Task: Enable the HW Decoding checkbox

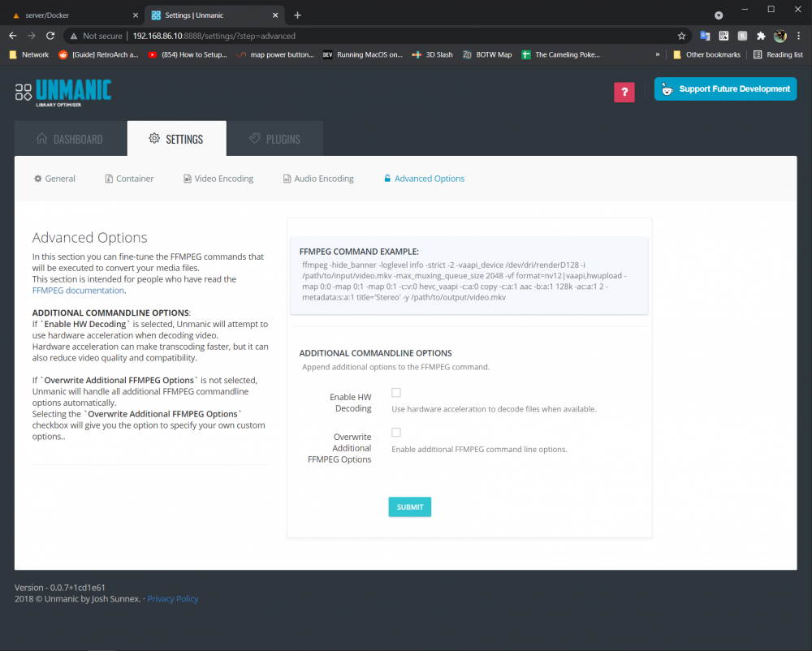Action: [x=396, y=393]
